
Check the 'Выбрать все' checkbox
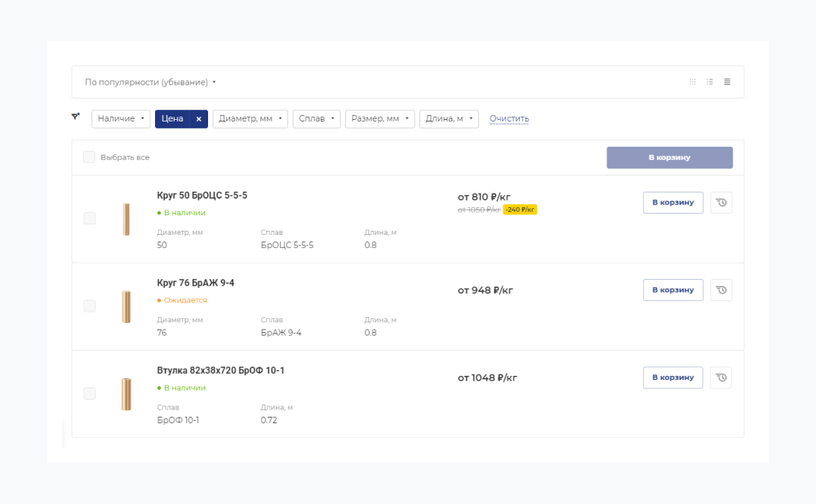point(89,157)
